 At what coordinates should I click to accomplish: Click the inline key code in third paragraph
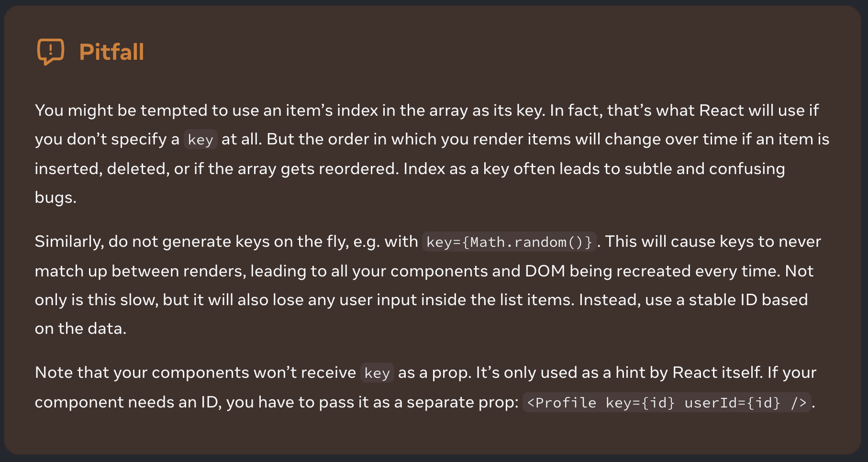[377, 373]
